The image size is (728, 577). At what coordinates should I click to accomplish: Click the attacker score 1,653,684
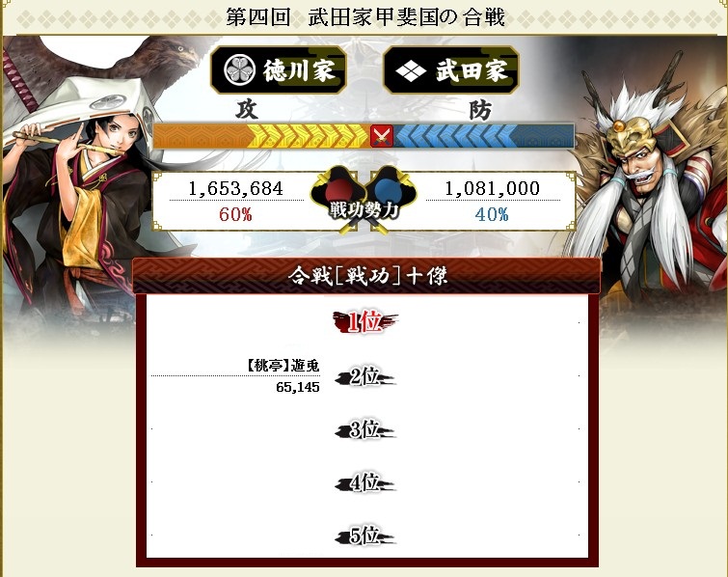236,188
